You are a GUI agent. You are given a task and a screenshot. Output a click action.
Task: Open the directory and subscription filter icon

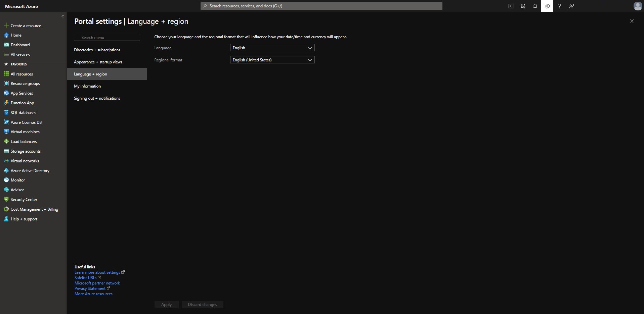(x=523, y=6)
